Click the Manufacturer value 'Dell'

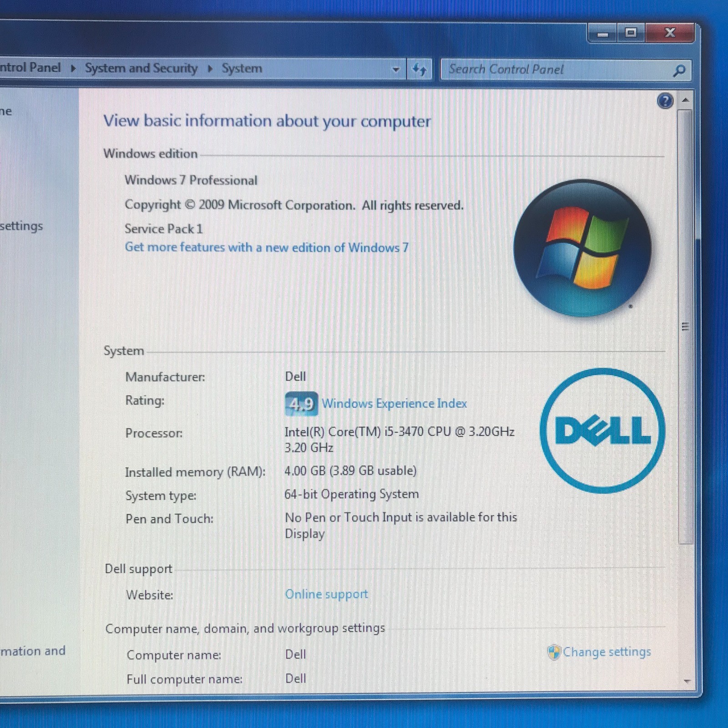pyautogui.click(x=295, y=377)
